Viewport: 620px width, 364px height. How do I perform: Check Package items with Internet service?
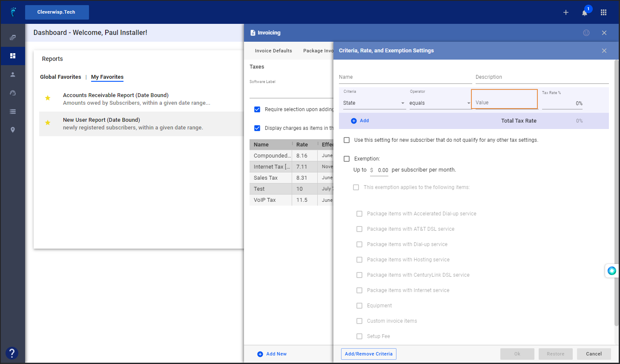click(359, 290)
